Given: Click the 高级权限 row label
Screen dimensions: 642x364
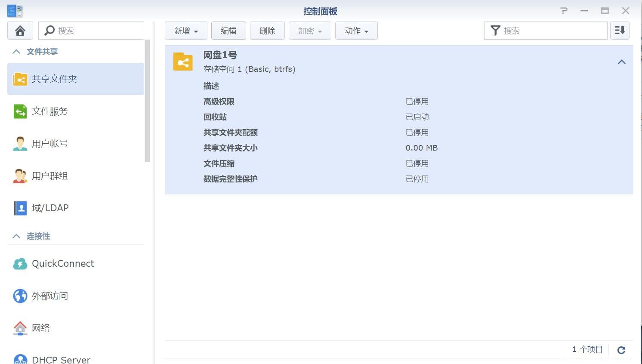Looking at the screenshot, I should (x=219, y=102).
